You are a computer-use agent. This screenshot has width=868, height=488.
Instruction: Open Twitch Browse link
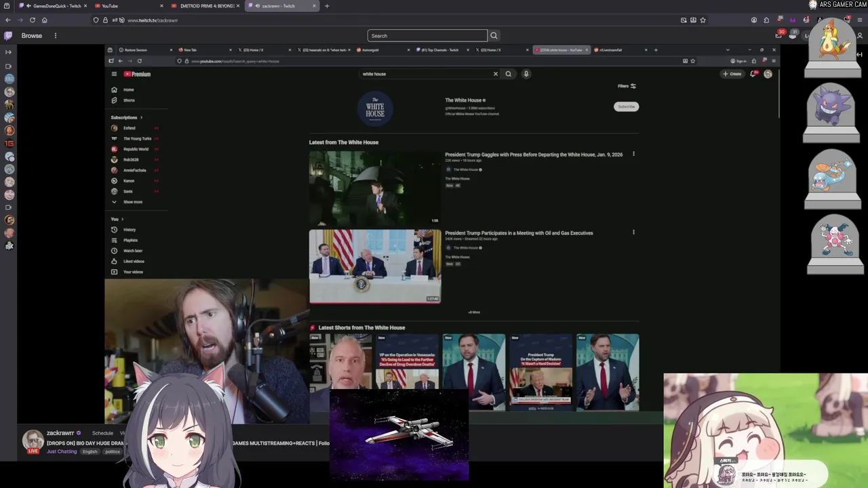(x=31, y=35)
